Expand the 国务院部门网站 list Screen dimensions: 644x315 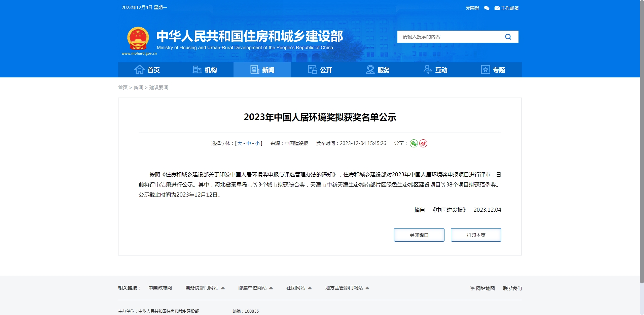(x=205, y=288)
